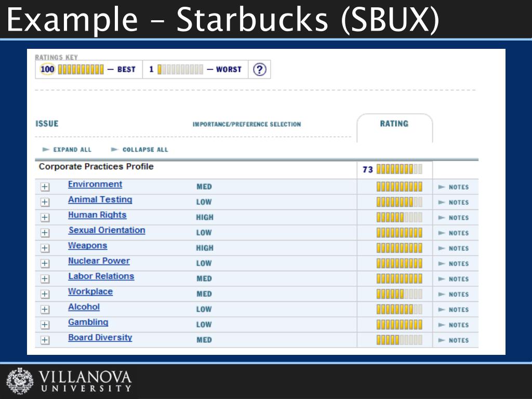Open the Labor Relations link

coord(101,276)
